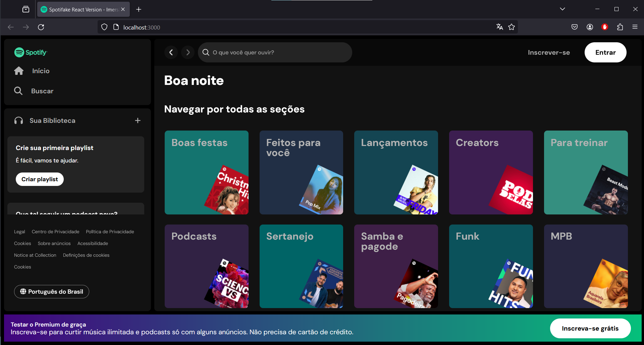Click the Spotify logo in sidebar
The height and width of the screenshot is (345, 644).
click(x=31, y=52)
